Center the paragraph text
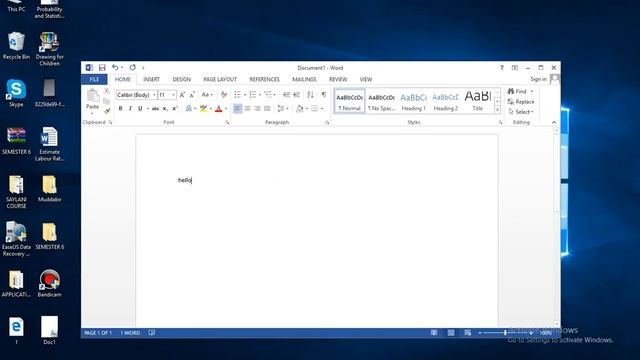 [247, 109]
